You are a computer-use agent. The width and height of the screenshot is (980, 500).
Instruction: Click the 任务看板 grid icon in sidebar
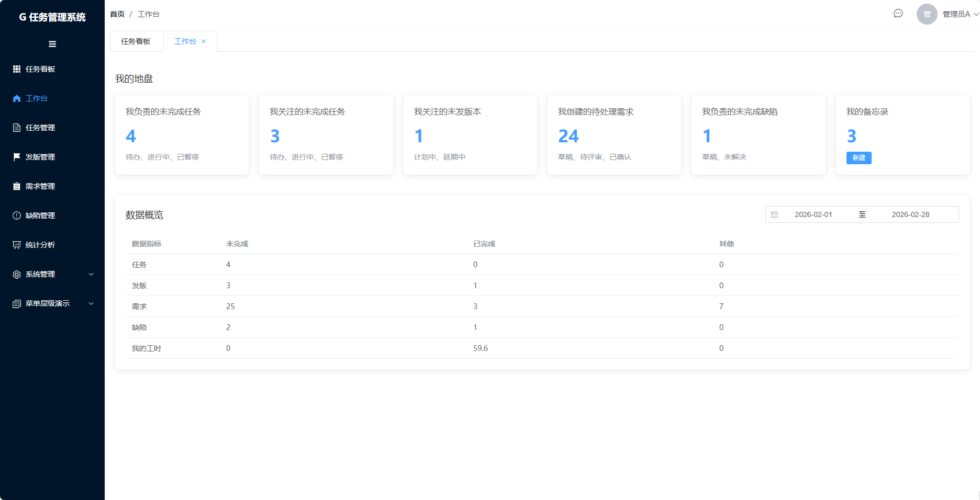[x=17, y=69]
